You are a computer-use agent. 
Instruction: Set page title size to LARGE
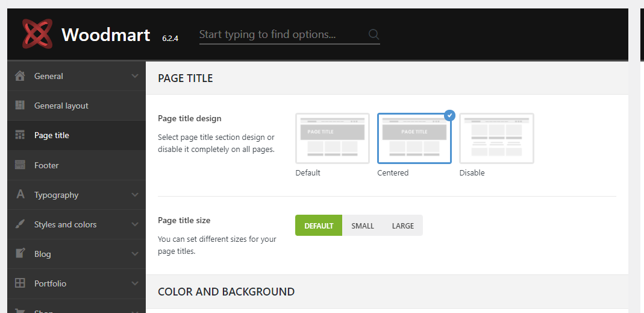[x=403, y=226]
